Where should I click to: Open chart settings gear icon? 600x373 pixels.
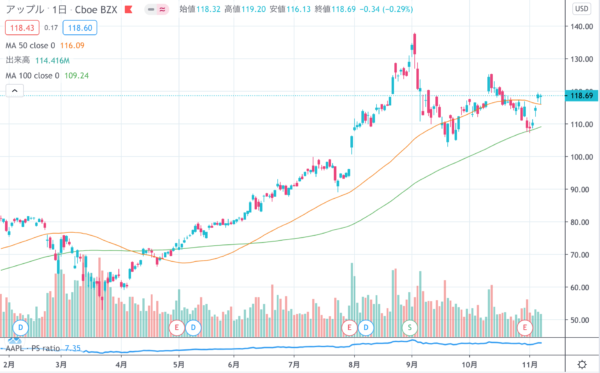click(582, 364)
